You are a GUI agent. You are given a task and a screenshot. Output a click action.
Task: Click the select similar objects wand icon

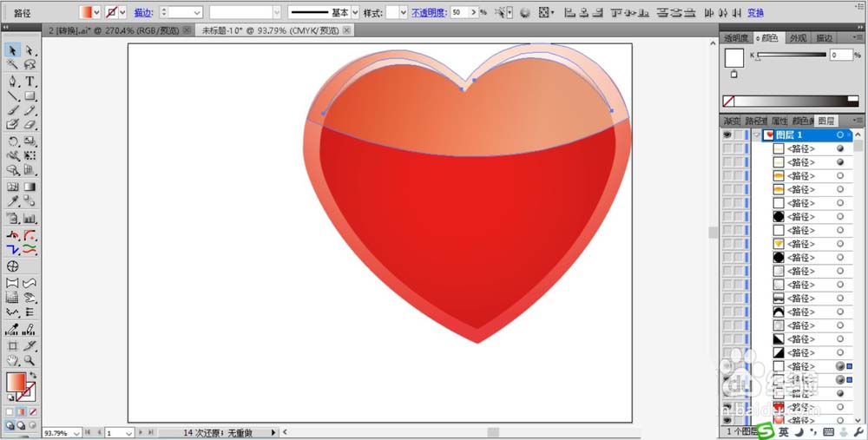tap(503, 12)
